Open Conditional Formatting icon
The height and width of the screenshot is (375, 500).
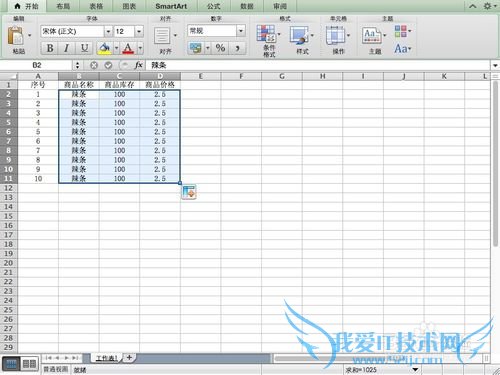266,33
